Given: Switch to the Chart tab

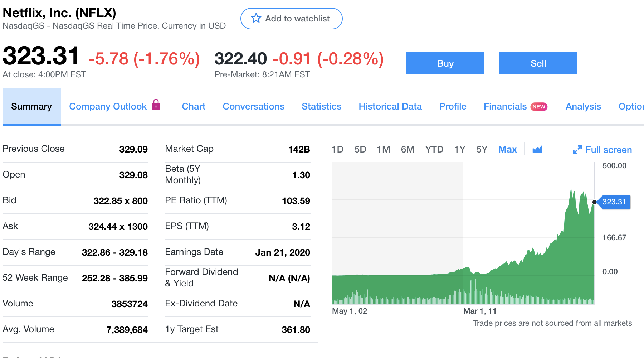Looking at the screenshot, I should (x=194, y=107).
